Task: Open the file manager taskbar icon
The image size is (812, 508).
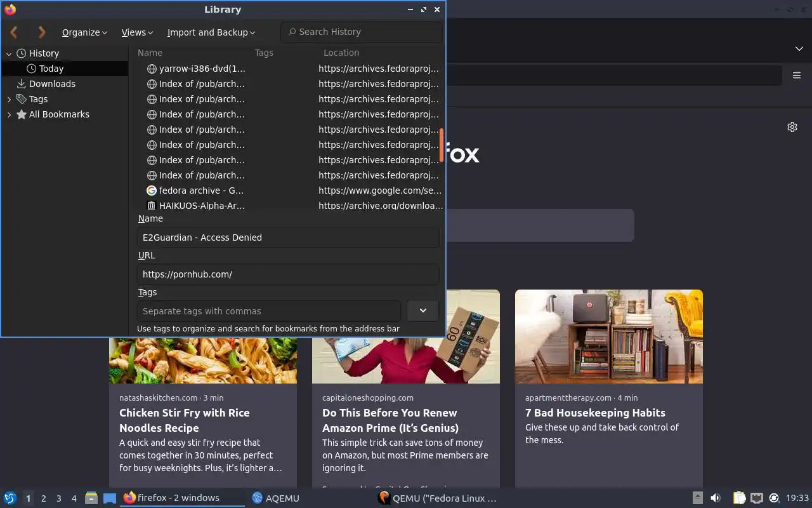Action: [91, 498]
